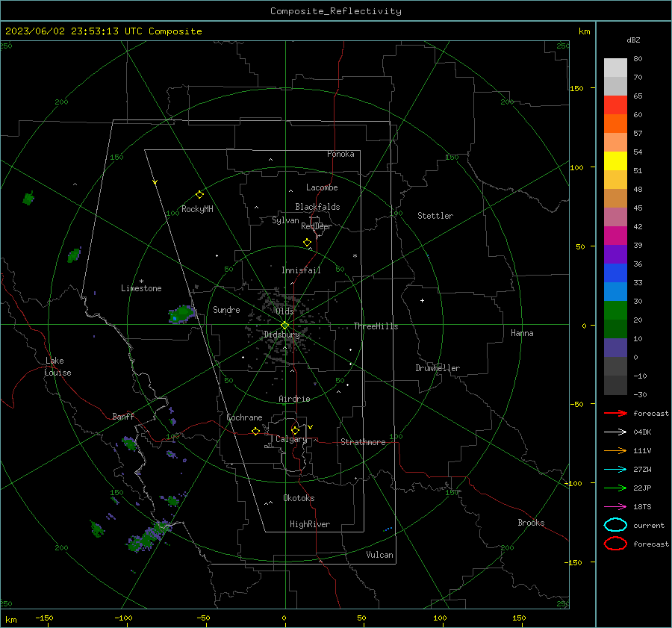
Task: Click the white plus marker north of Drumheller
Action: tap(422, 300)
